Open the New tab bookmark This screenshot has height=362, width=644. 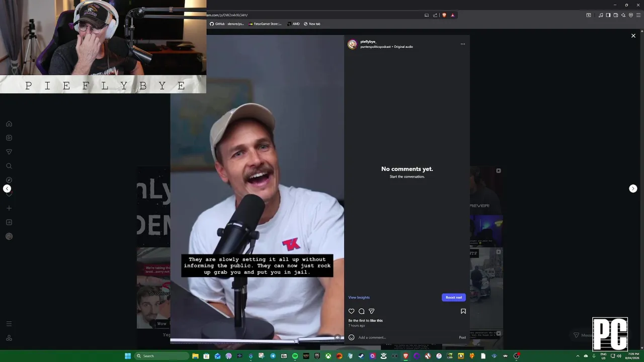coord(312,24)
